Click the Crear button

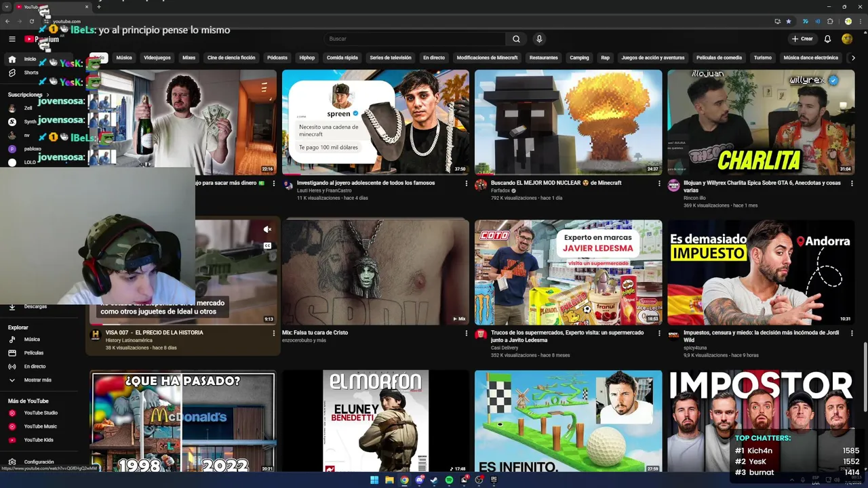tap(802, 39)
